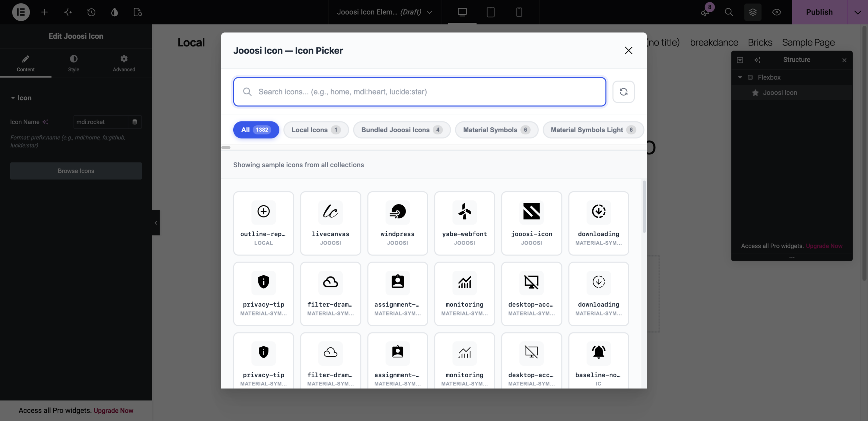
Task: Choose the livecanvas icon card
Action: click(331, 223)
